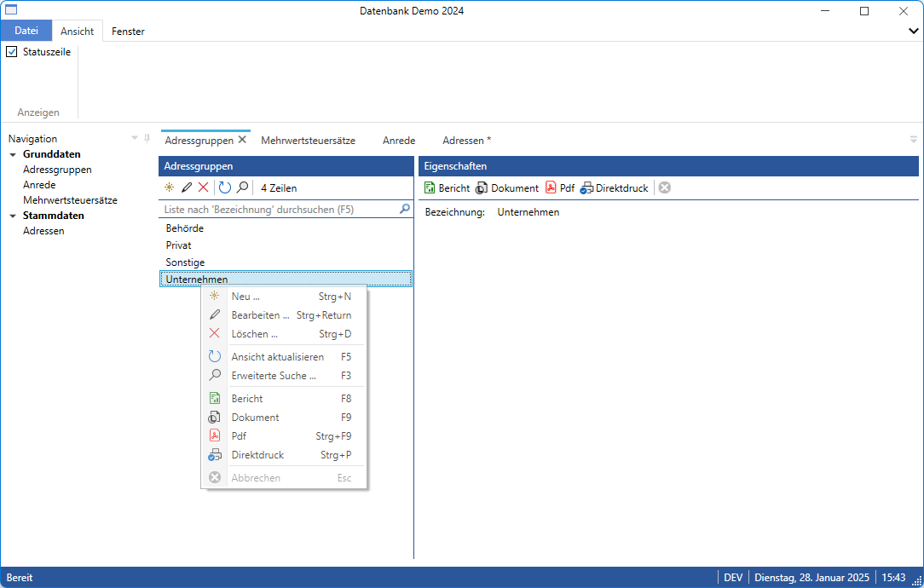This screenshot has width=924, height=588.
Task: Switch to the Fenster ribbon tab
Action: 128,32
